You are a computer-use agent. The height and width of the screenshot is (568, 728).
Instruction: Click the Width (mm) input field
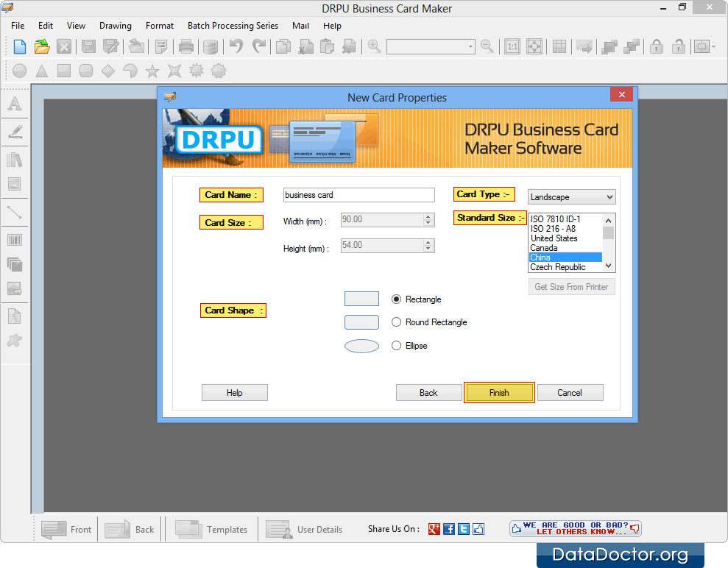382,220
